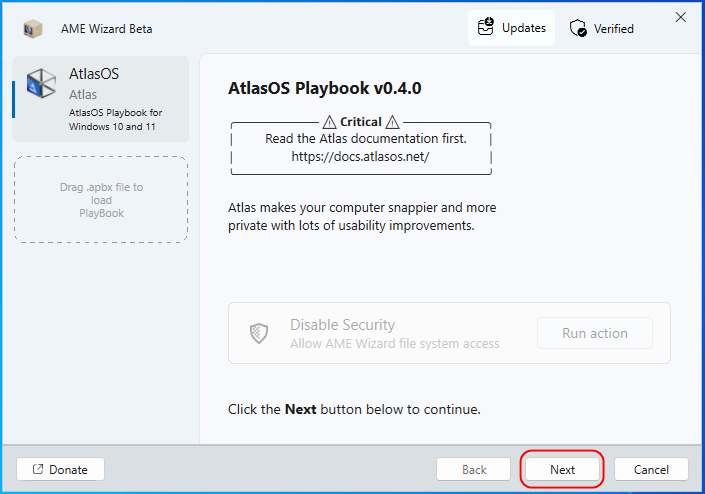Click the Verified shield checkmark icon
This screenshot has width=705, height=494.
pyautogui.click(x=578, y=28)
